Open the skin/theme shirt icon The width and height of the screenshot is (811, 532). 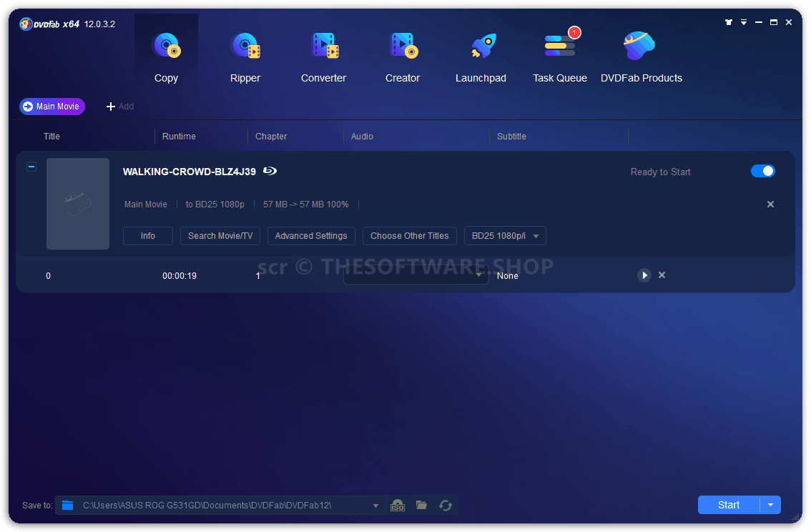tap(729, 22)
